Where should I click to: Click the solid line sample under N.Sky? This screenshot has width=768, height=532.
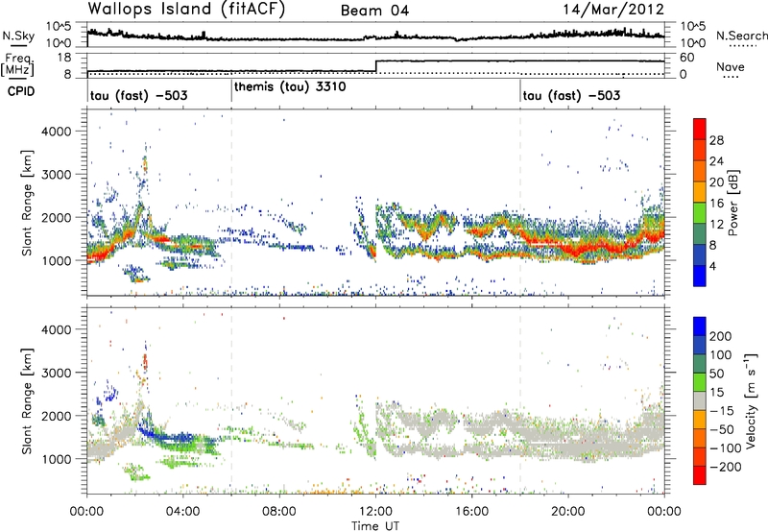(x=18, y=45)
